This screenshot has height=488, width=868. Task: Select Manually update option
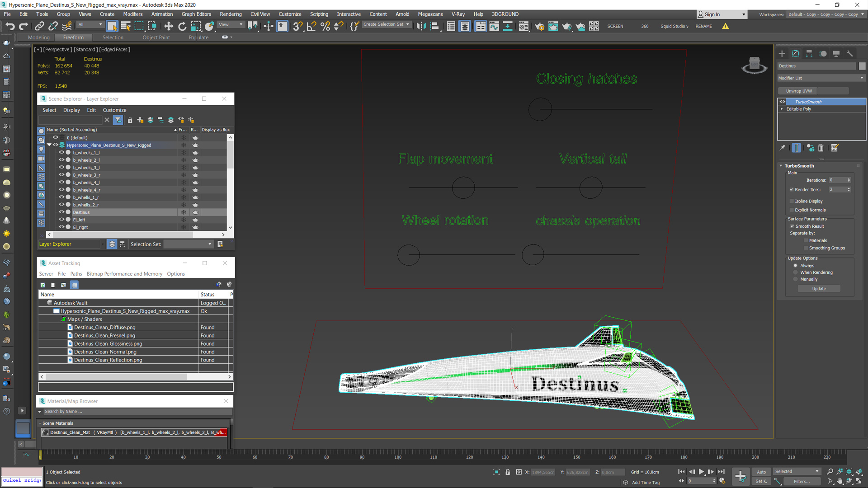coord(796,279)
